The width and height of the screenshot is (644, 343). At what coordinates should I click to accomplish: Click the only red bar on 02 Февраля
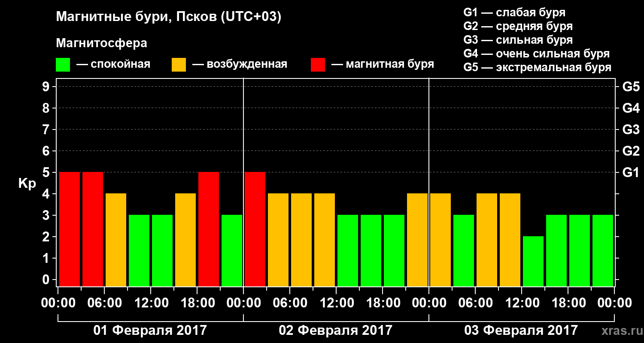(255, 229)
